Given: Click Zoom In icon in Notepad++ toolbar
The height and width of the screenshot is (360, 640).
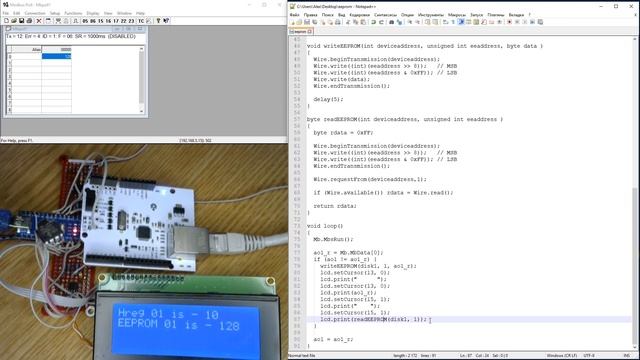Looking at the screenshot, I should (409, 22).
